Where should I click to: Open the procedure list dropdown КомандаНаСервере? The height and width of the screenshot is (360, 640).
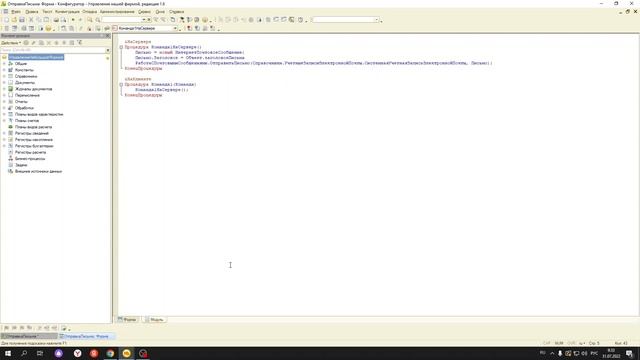[175, 29]
